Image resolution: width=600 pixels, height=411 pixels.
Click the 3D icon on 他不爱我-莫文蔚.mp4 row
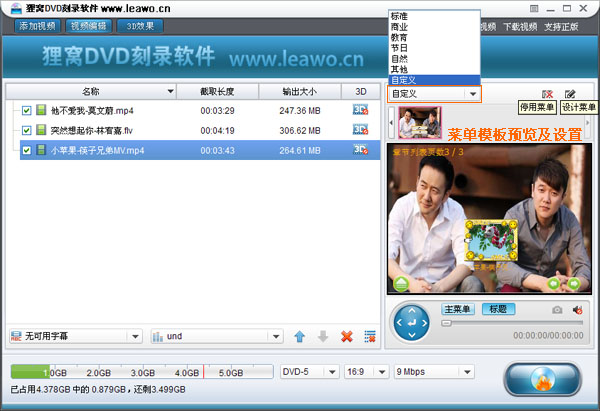coord(360,110)
